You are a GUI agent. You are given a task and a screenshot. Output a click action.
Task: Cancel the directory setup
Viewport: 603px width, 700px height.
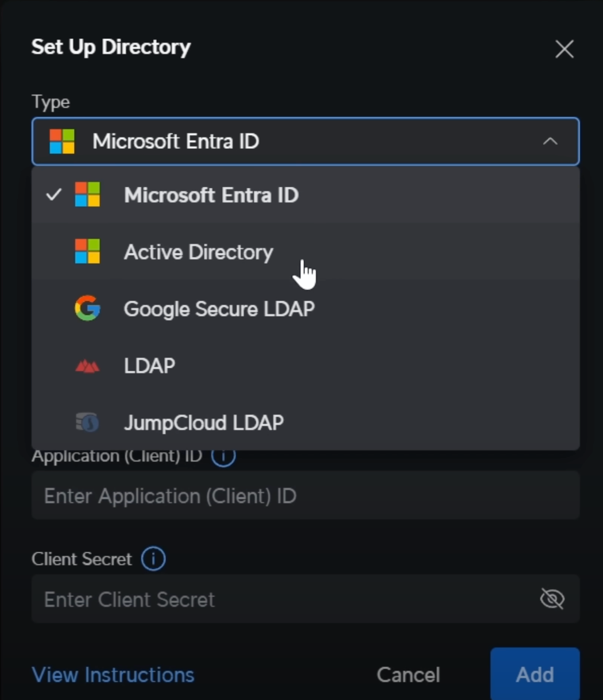(x=408, y=675)
